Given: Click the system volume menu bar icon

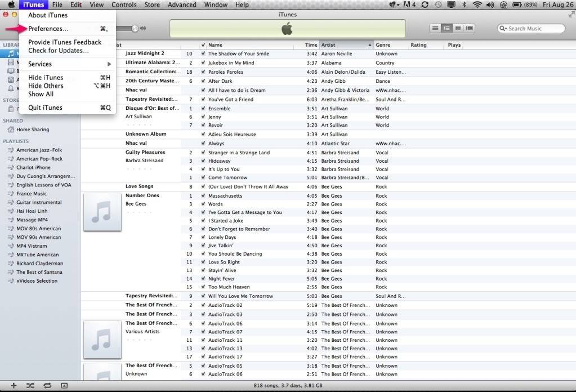Looking at the screenshot, I should coord(490,5).
